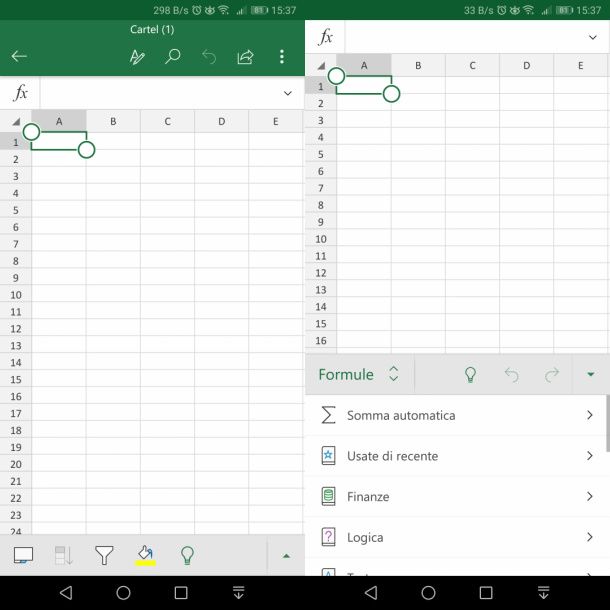Viewport: 610px width, 610px height.
Task: Tap the lightbulb icon in Formule ribbon bar
Action: point(470,375)
